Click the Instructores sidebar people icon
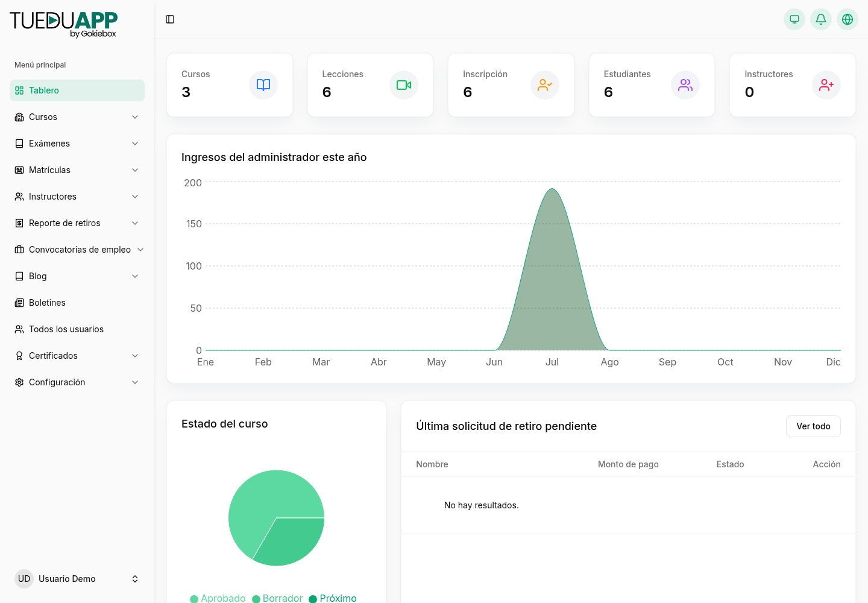The height and width of the screenshot is (603, 868). coord(19,197)
